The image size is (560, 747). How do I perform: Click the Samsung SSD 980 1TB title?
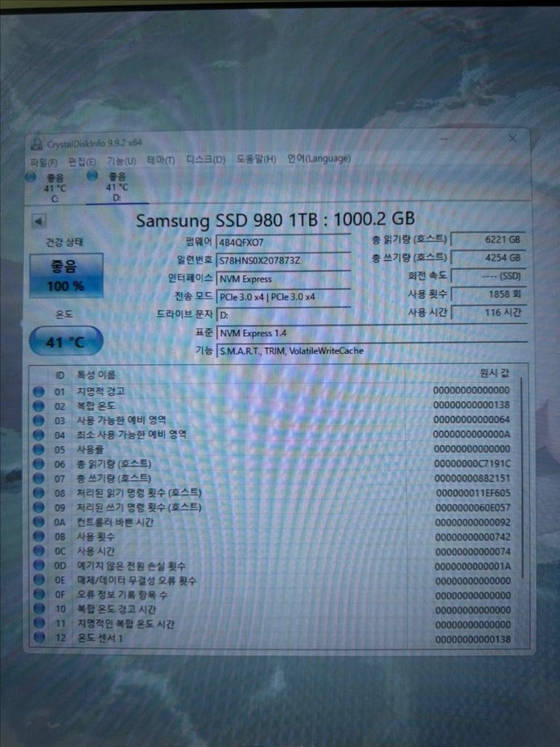pos(276,220)
